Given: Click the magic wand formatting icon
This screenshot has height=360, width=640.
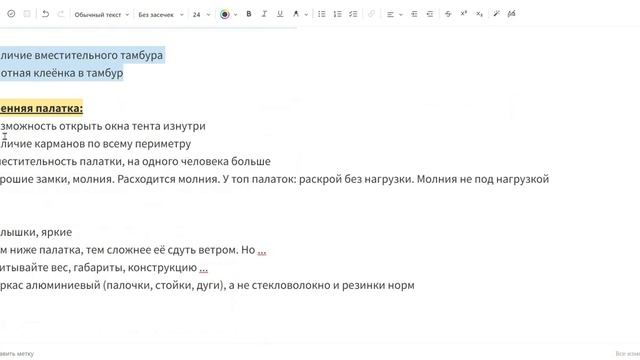Looking at the screenshot, I should coord(496,13).
